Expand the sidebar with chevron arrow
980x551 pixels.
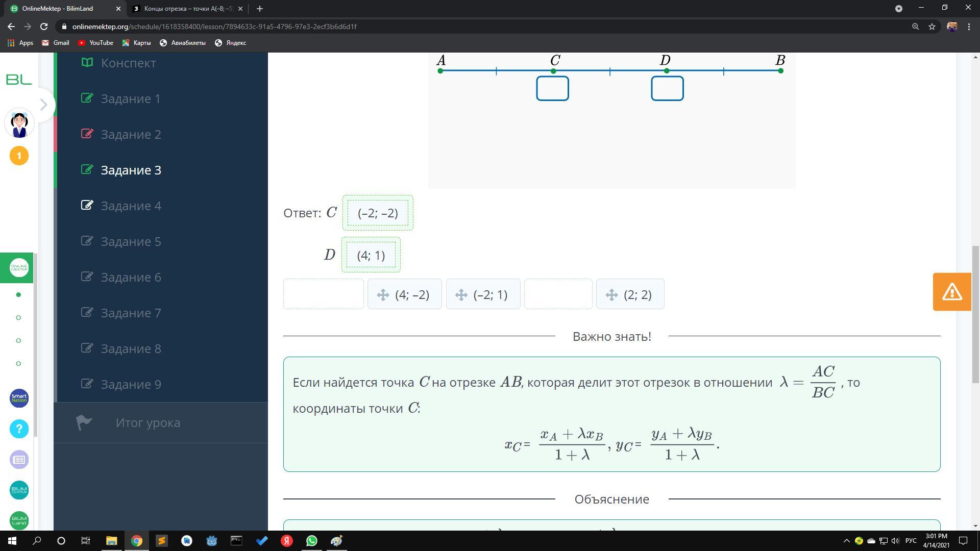44,105
